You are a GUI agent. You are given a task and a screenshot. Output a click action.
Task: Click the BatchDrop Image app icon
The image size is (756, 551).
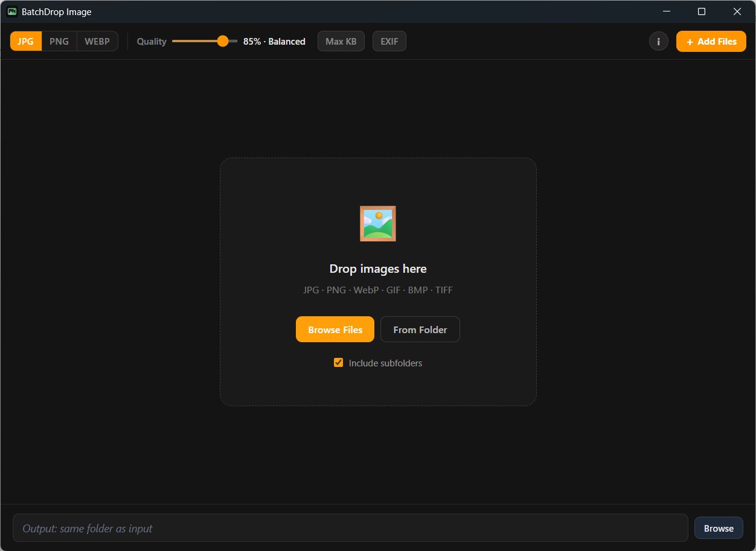(12, 11)
